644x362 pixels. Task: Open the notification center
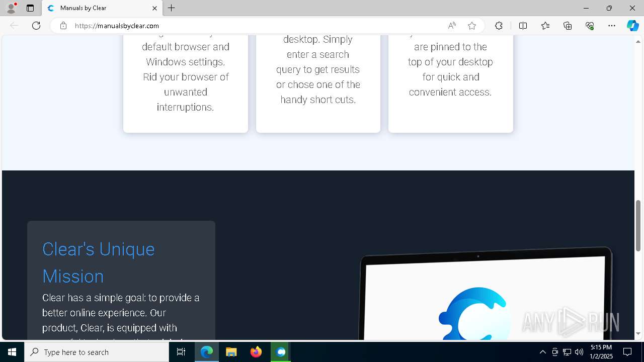[x=627, y=352]
